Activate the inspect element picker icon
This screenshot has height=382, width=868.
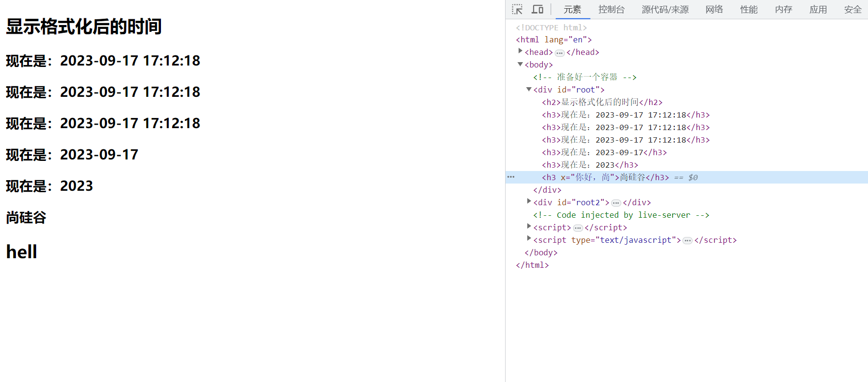(x=517, y=10)
